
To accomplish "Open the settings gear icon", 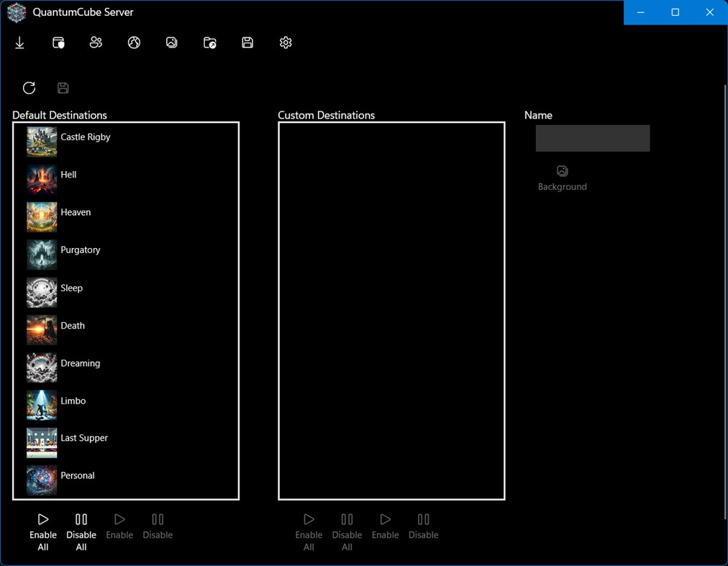I will click(285, 42).
